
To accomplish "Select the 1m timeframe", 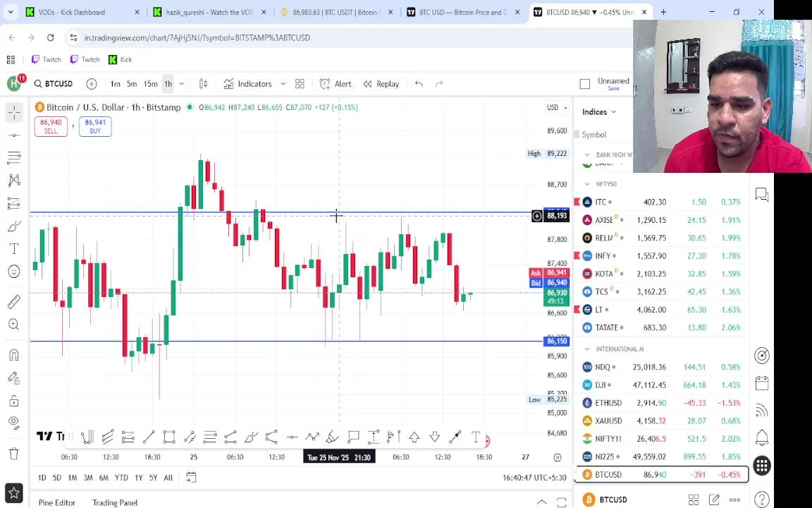I will pyautogui.click(x=115, y=84).
